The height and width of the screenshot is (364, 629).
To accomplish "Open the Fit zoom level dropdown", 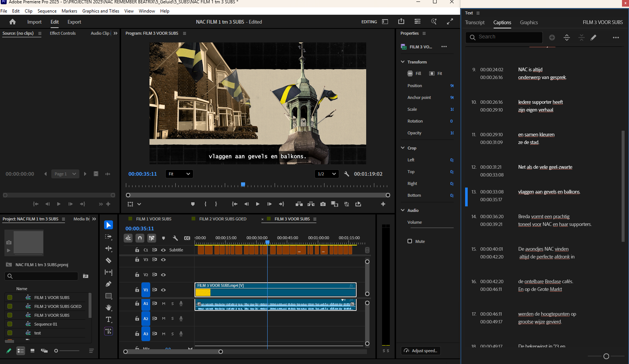I will [179, 174].
